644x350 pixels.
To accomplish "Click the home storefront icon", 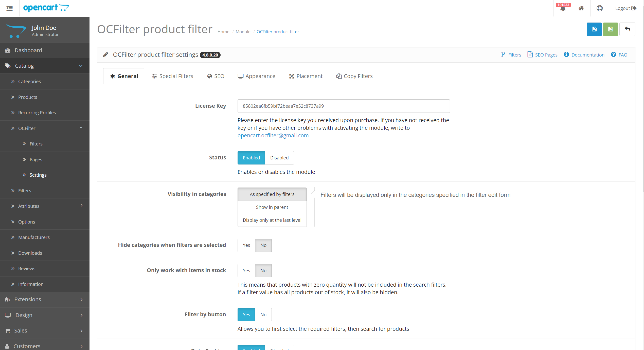I will click(x=581, y=8).
